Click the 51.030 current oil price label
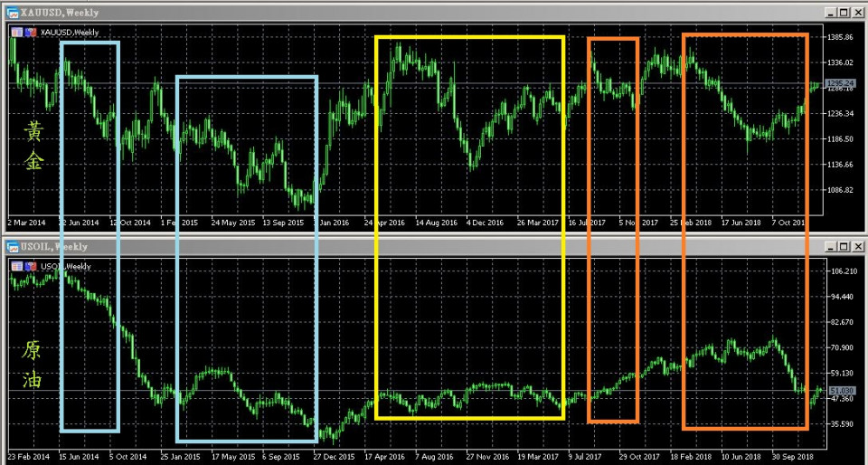This screenshot has width=868, height=465. [842, 390]
